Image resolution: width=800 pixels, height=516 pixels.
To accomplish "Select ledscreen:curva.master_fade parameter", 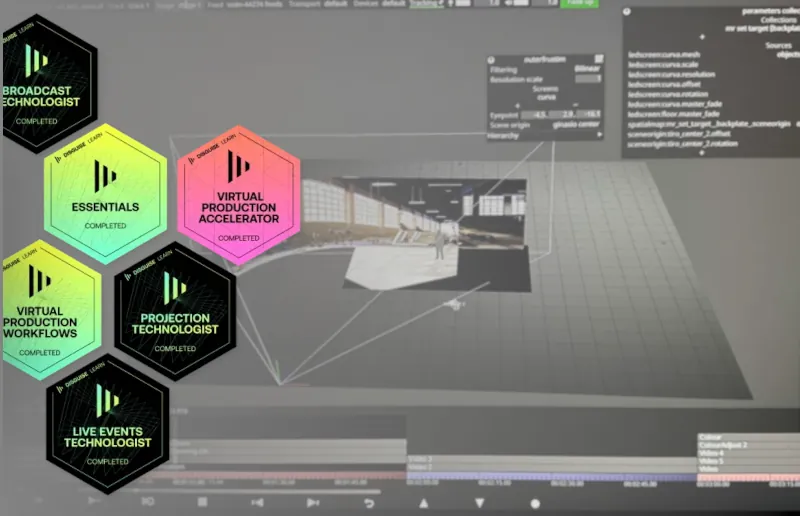I will click(674, 104).
